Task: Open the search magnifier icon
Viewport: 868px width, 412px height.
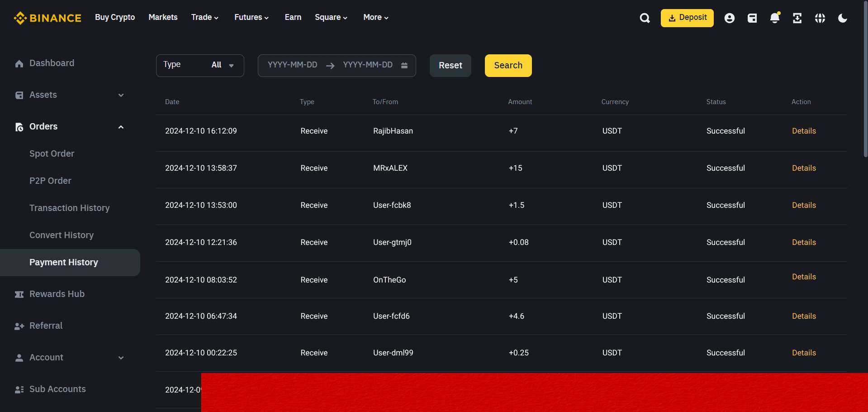Action: [645, 18]
